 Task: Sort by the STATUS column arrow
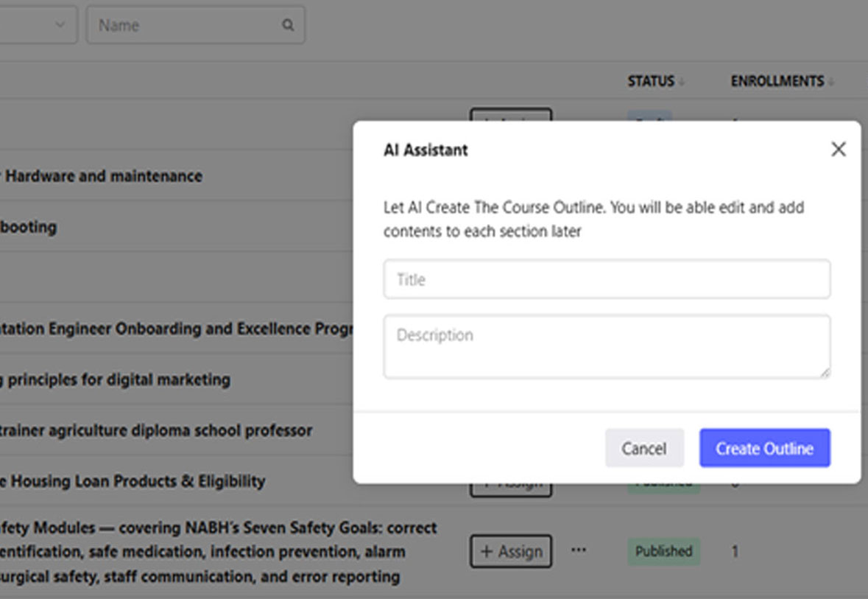coord(681,83)
